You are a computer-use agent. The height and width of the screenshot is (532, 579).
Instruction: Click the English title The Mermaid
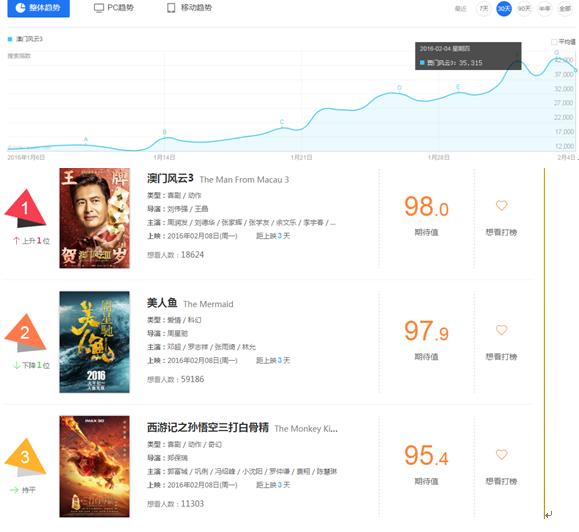coord(208,304)
